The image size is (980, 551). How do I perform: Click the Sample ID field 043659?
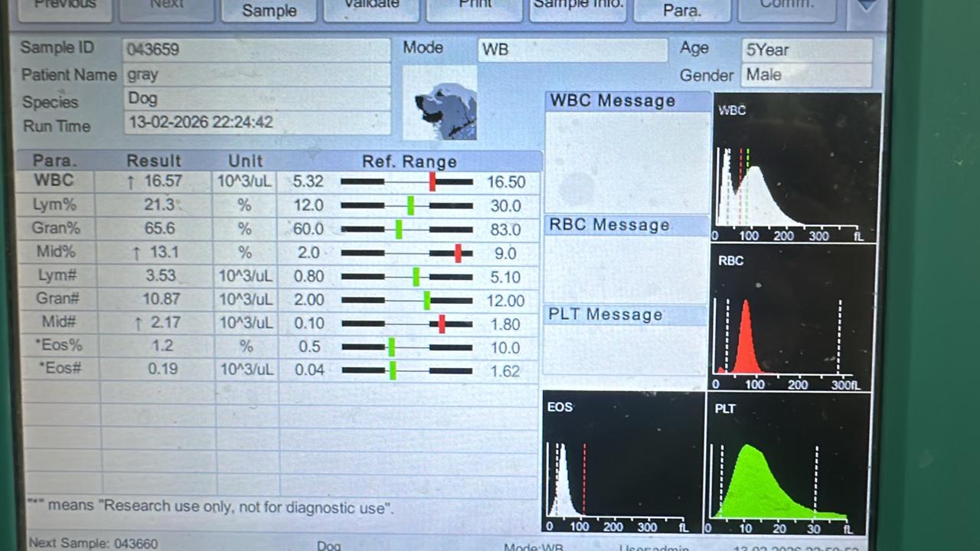pyautogui.click(x=256, y=51)
